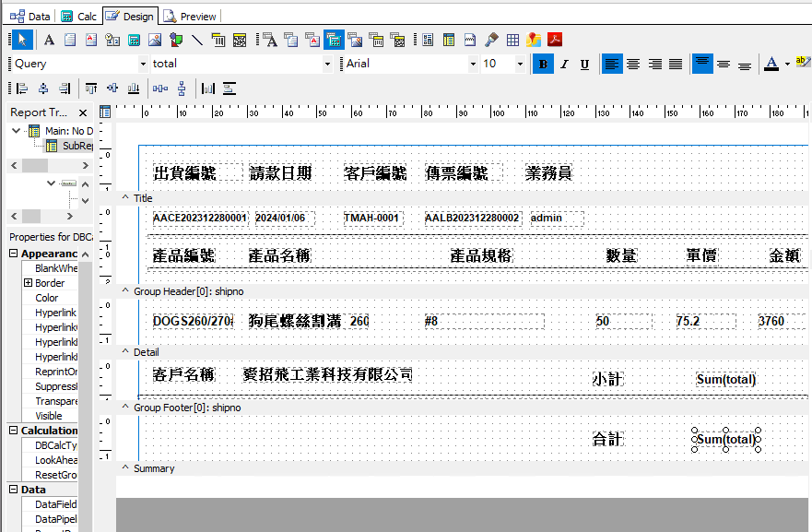Image resolution: width=812 pixels, height=532 pixels.
Task: Pick the BarCode component tool
Action: pyautogui.click(x=218, y=40)
